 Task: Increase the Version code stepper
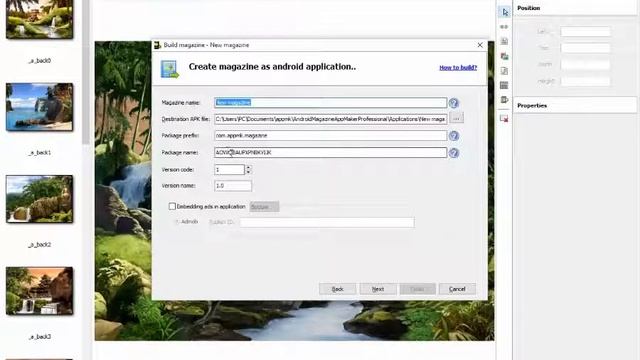pyautogui.click(x=248, y=167)
